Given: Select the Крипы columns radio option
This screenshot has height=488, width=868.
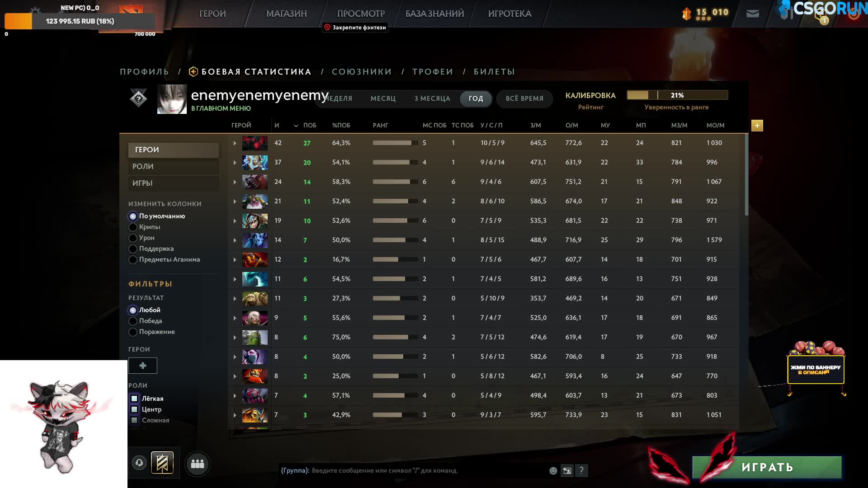Looking at the screenshot, I should 133,227.
